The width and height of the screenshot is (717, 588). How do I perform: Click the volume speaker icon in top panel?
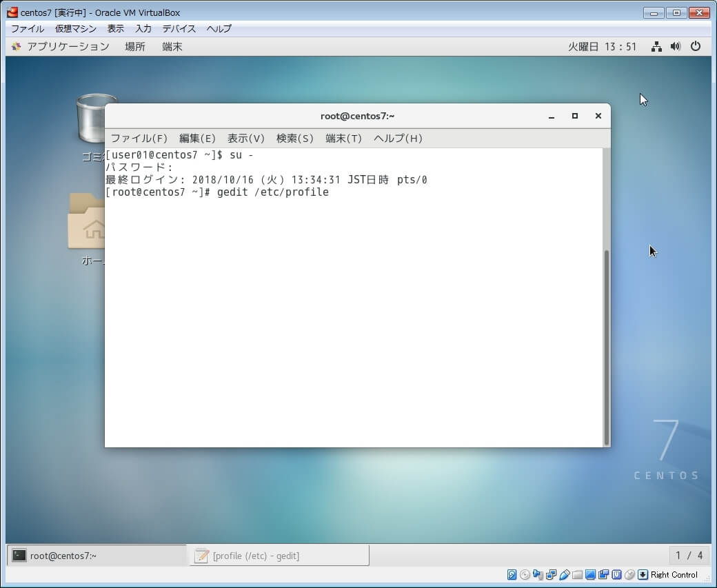(676, 47)
